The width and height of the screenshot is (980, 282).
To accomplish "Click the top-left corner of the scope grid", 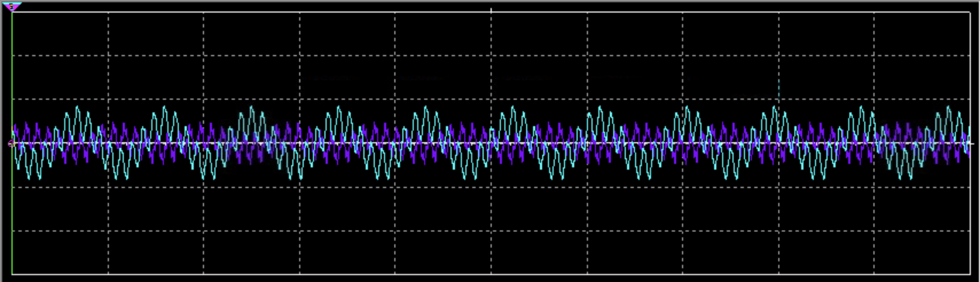I will coord(12,11).
